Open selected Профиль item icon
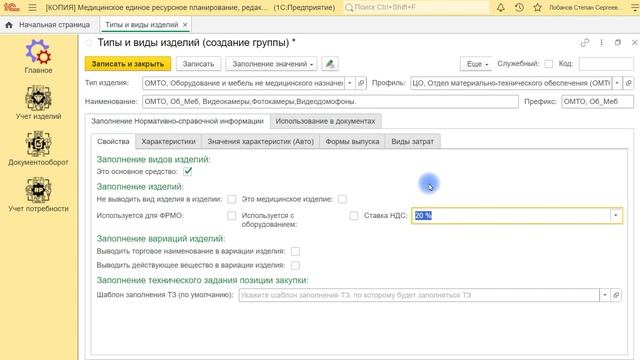Image resolution: width=640 pixels, height=360 pixels. click(x=629, y=83)
